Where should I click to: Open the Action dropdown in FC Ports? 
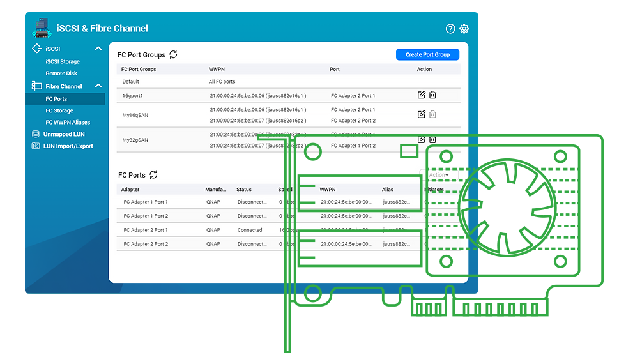439,175
